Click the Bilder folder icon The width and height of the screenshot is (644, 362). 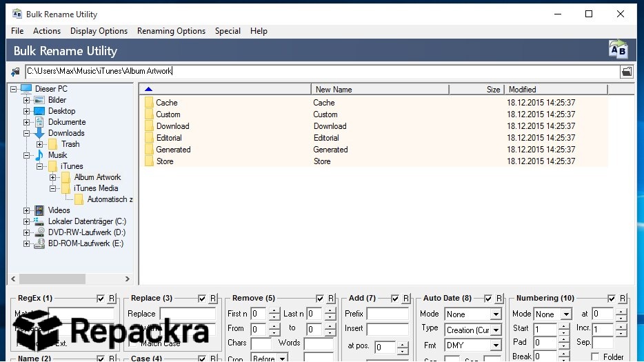coord(39,100)
